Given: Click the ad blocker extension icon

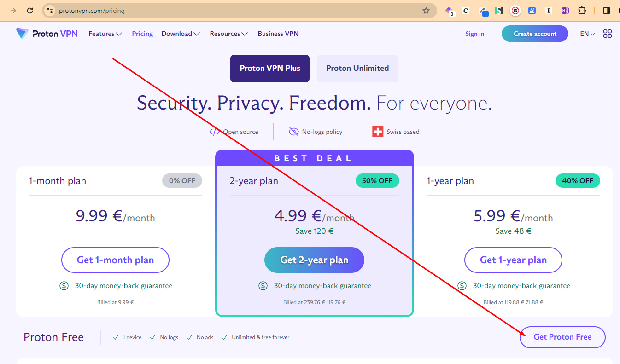Looking at the screenshot, I should [x=515, y=11].
